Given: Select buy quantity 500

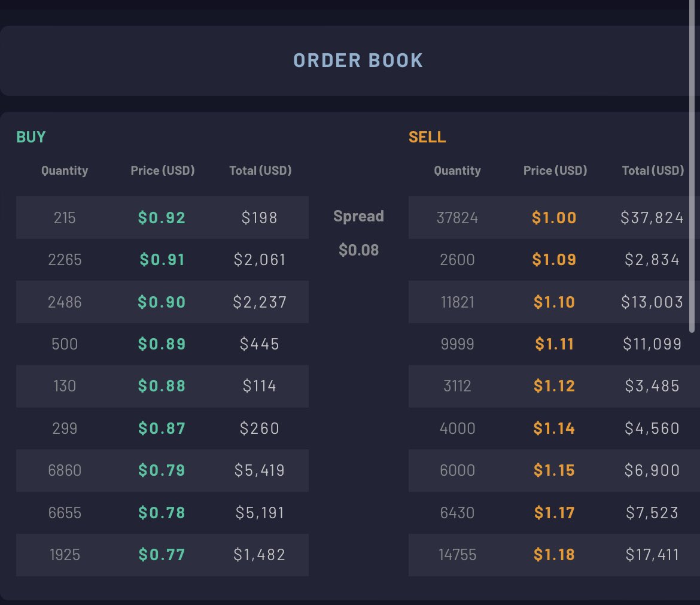Looking at the screenshot, I should [x=65, y=344].
